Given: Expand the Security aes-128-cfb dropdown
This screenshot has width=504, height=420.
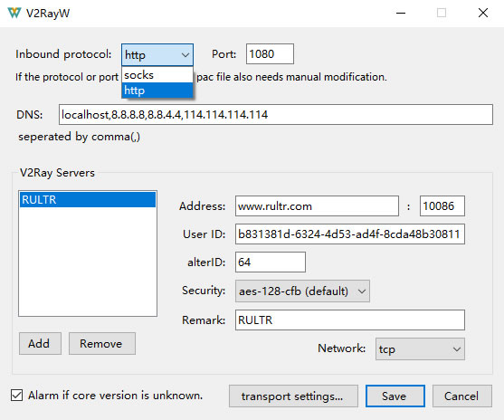Looking at the screenshot, I should [302, 291].
